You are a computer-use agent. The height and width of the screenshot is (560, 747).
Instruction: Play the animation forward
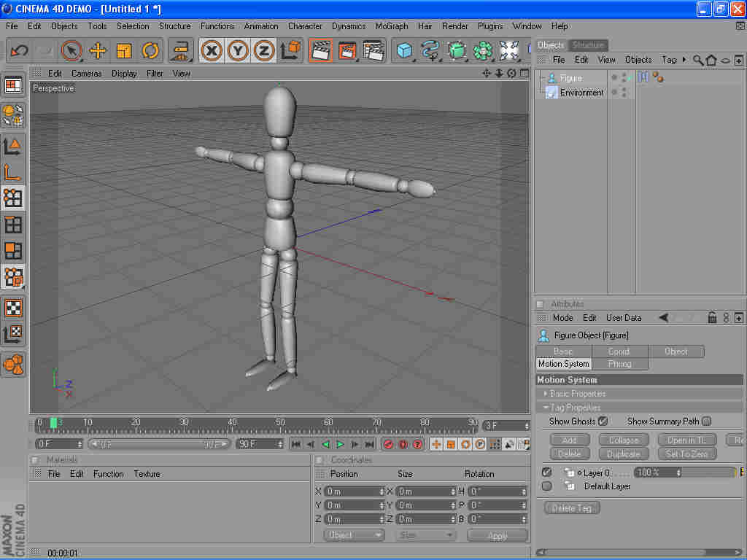(340, 444)
